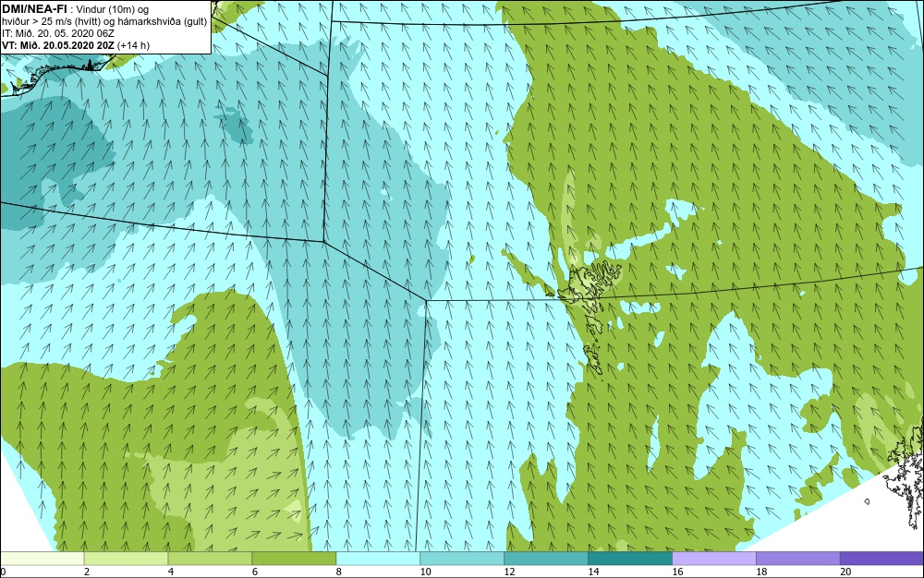Click the 18–20 m/s medium purple legend swatch
924x578 pixels.
[x=798, y=558]
